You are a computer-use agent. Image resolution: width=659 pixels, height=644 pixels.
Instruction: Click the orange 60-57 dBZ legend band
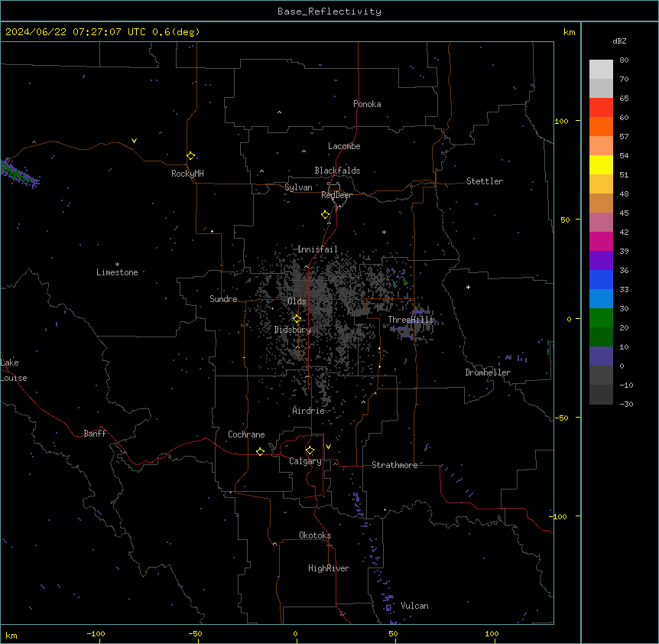[601, 126]
